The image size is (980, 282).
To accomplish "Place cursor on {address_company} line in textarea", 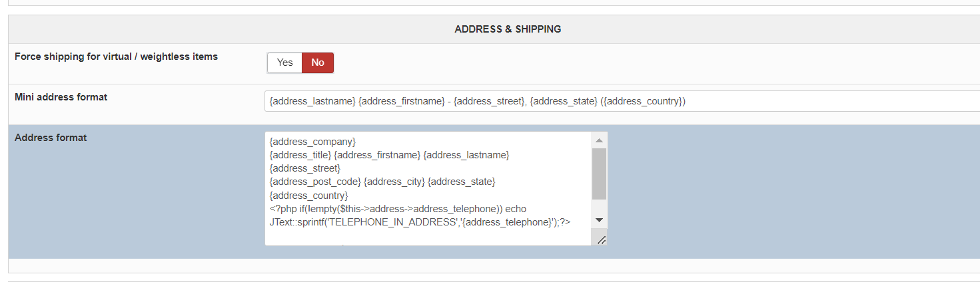I will pos(312,142).
